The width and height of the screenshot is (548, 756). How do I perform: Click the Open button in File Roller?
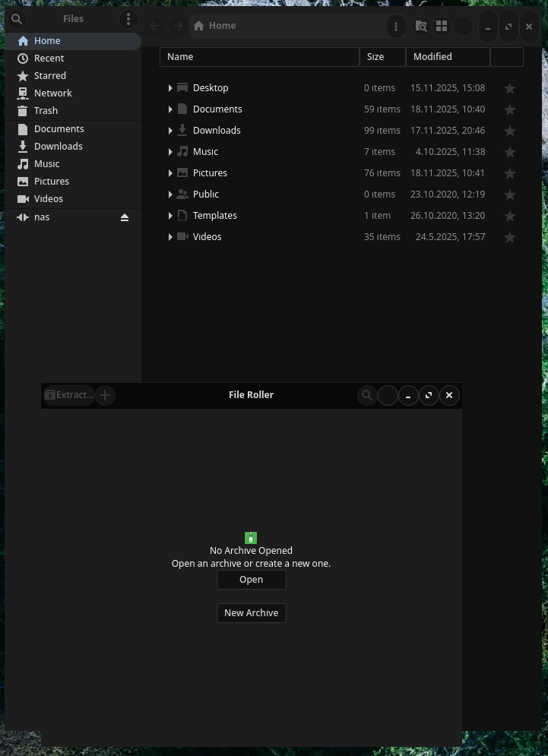click(251, 580)
